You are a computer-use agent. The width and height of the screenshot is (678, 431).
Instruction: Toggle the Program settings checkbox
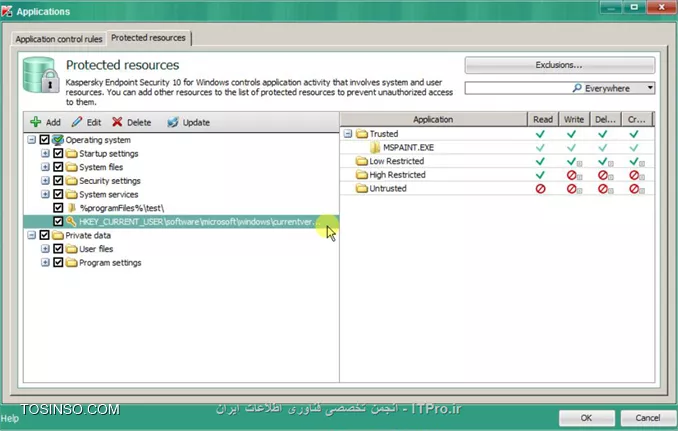coord(58,262)
